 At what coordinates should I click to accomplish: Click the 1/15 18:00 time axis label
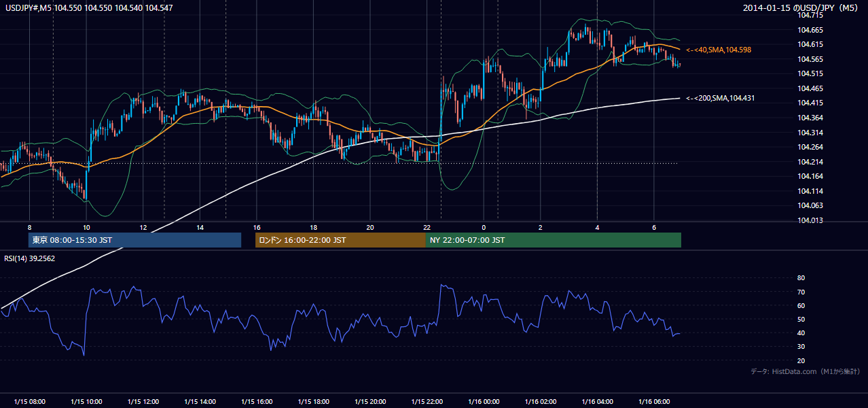pyautogui.click(x=313, y=402)
